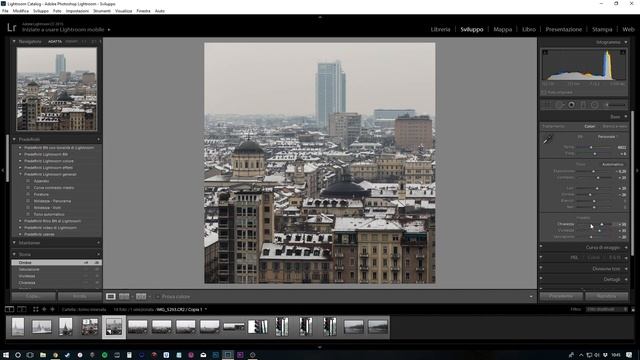Click Tono automatico preset in list
Screen dimensions: 640x360
pos(49,214)
